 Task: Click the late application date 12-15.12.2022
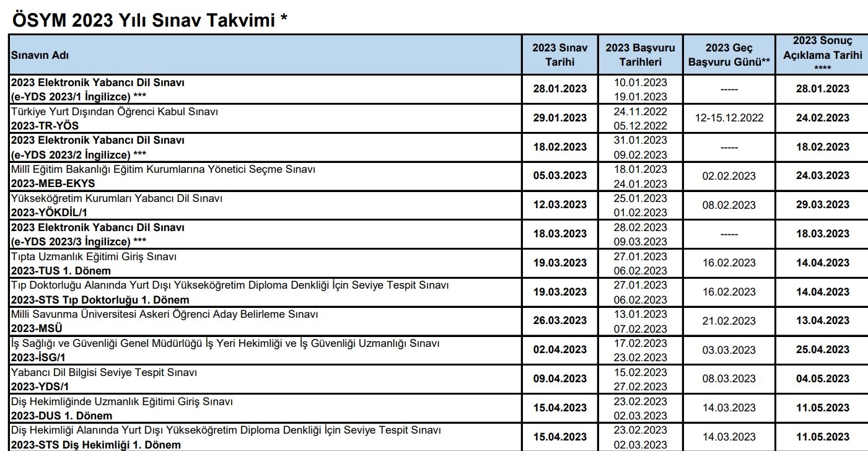pyautogui.click(x=729, y=118)
